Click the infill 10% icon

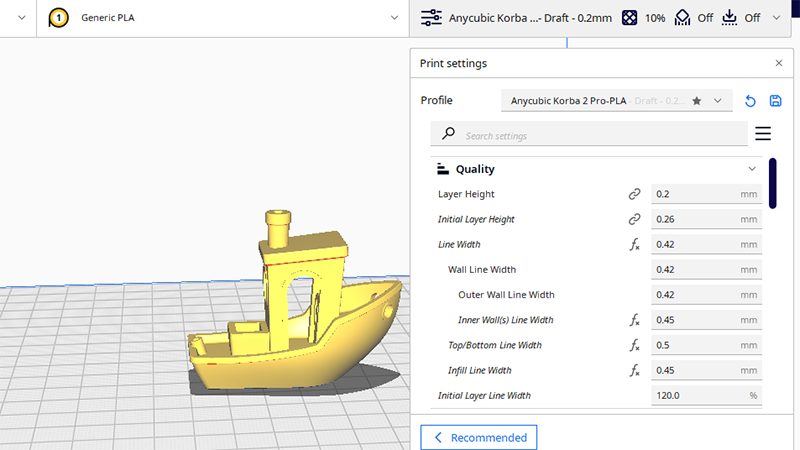point(629,18)
